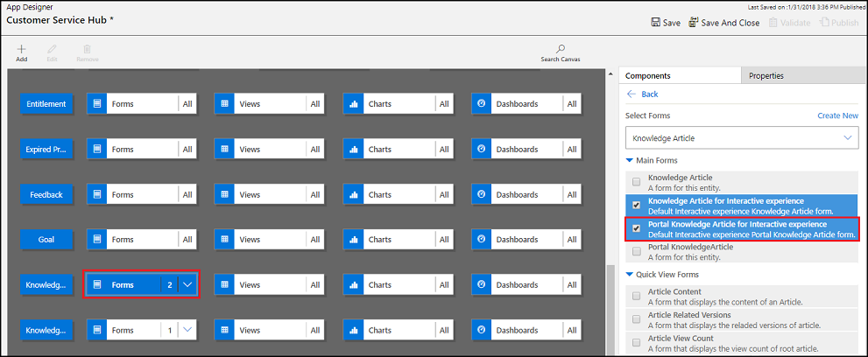This screenshot has height=357, width=868.
Task: Uncheck Portal Knowledge Article for Interactive experience
Action: coord(637,228)
